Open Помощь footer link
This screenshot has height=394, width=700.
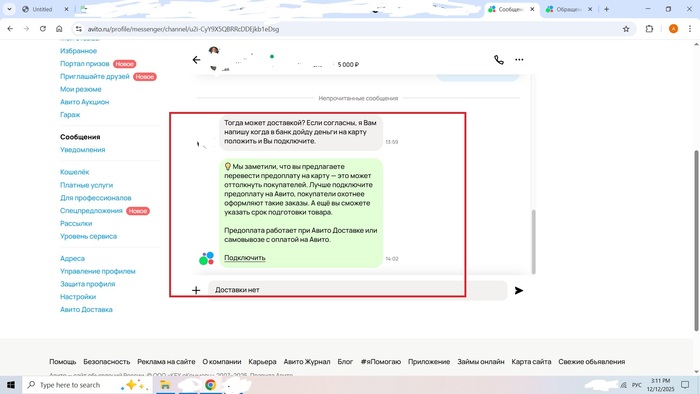(x=62, y=361)
